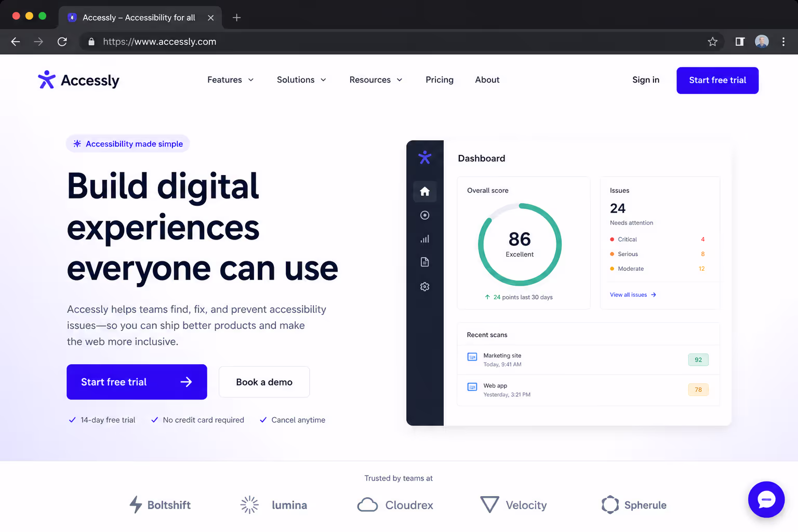Open the browser profile avatar

[x=762, y=42]
